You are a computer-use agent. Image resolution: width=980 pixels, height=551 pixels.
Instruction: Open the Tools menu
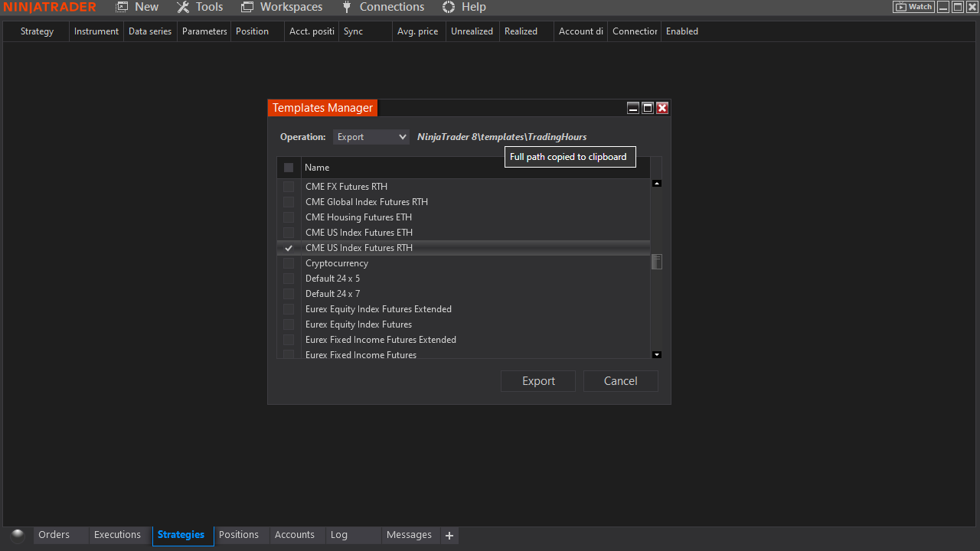click(x=200, y=7)
